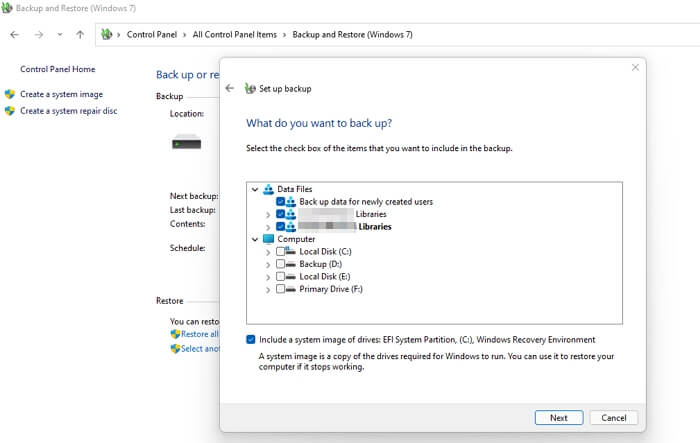Open the All Control Panel Items breadcrumb
Viewport: 700px width, 443px height.
[234, 34]
